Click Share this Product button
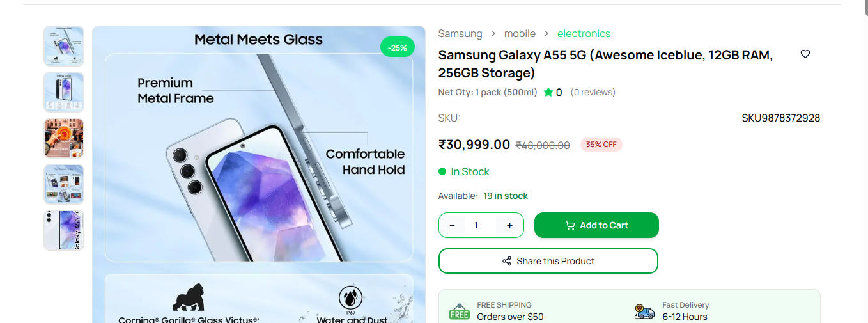Screen dimensions: 868x323 pos(548,261)
